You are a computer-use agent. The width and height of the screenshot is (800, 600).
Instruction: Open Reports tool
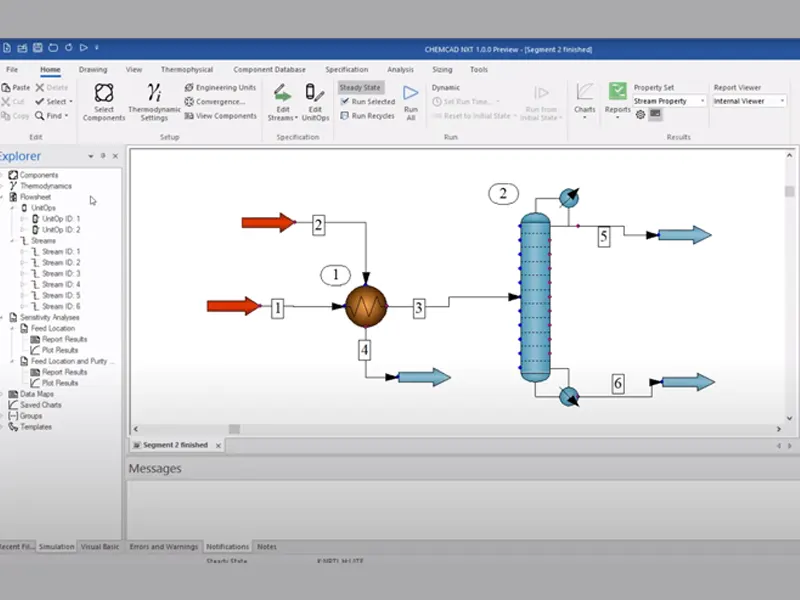point(617,101)
